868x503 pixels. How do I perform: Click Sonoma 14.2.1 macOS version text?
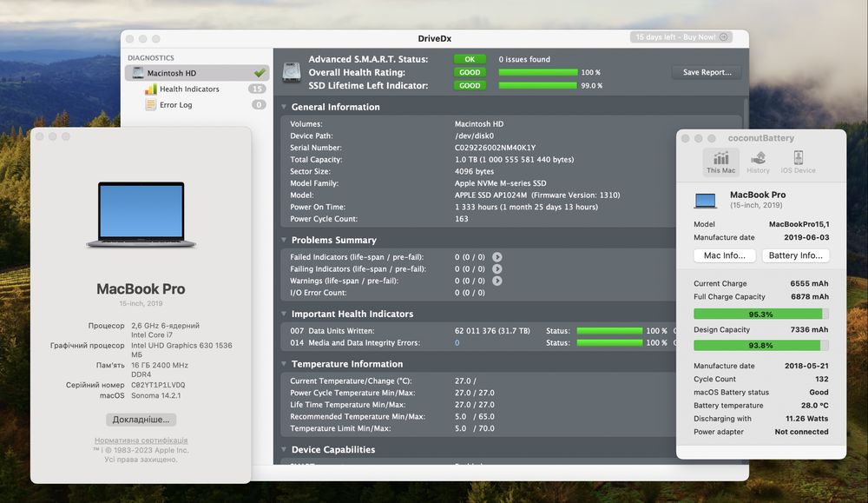coord(156,395)
